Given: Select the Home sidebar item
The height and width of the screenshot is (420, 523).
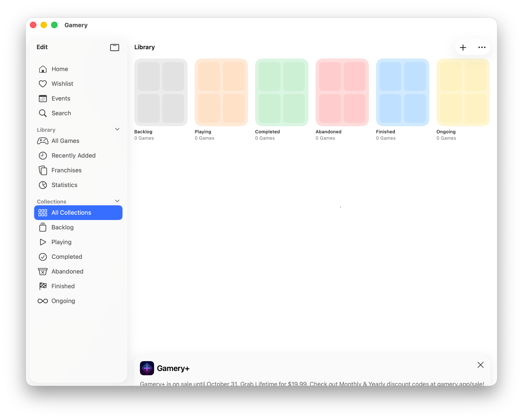Looking at the screenshot, I should click(60, 69).
